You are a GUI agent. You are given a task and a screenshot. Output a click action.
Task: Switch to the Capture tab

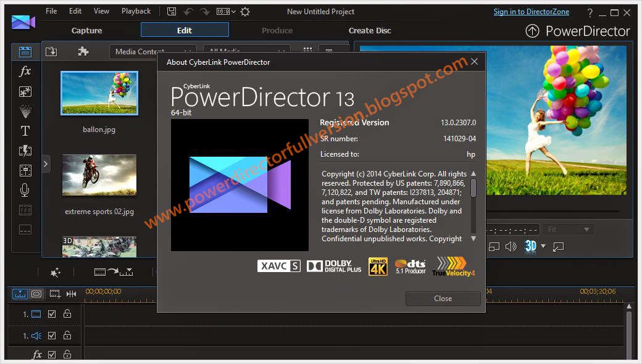(86, 31)
